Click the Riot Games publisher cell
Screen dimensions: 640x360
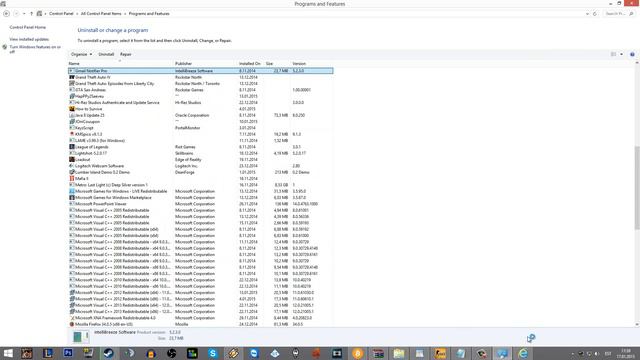(185, 147)
